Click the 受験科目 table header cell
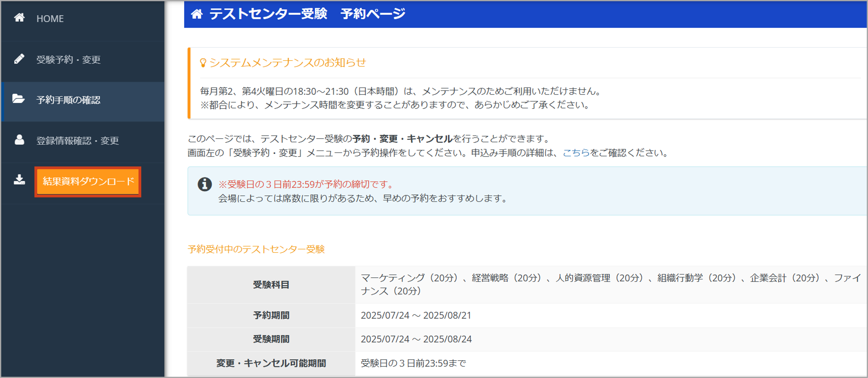Screen dimensions: 868x378 (271, 285)
